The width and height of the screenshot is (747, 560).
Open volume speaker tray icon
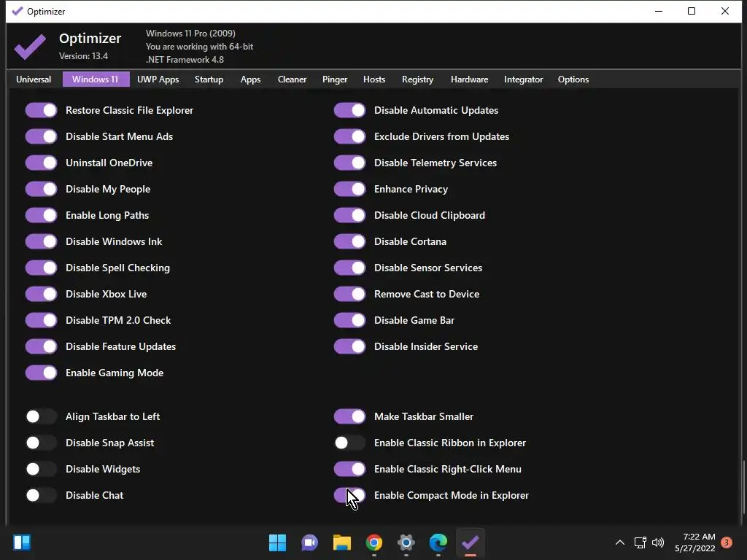[658, 542]
